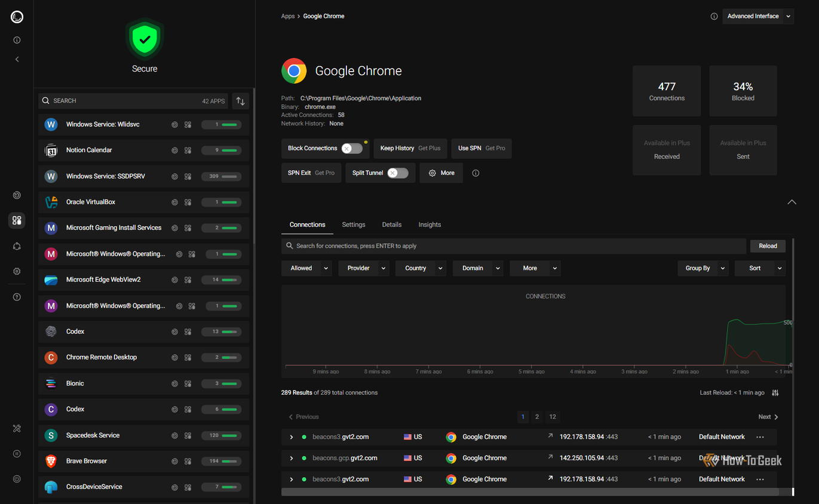This screenshot has width=819, height=504.
Task: Click the help question mark sidebar icon
Action: pos(17,297)
